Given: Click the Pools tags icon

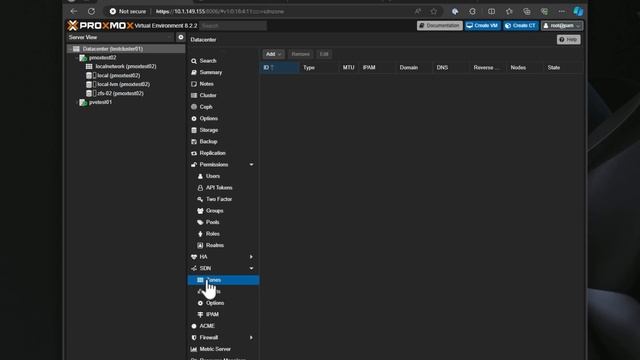Looking at the screenshot, I should (x=200, y=222).
